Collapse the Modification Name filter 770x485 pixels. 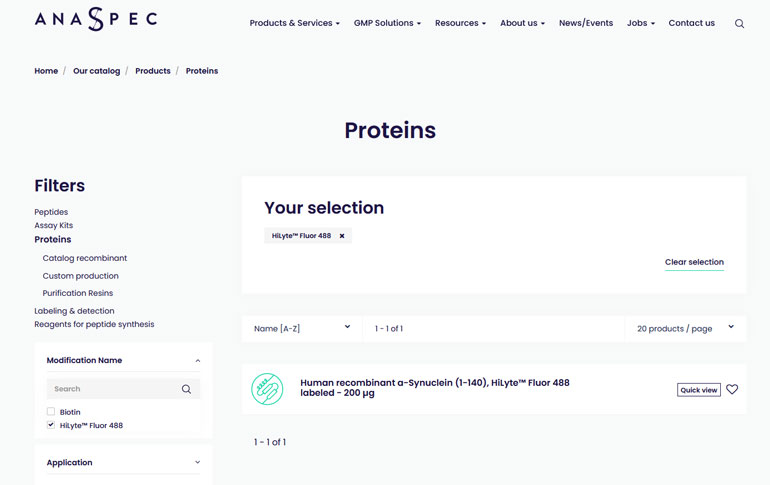tap(197, 361)
